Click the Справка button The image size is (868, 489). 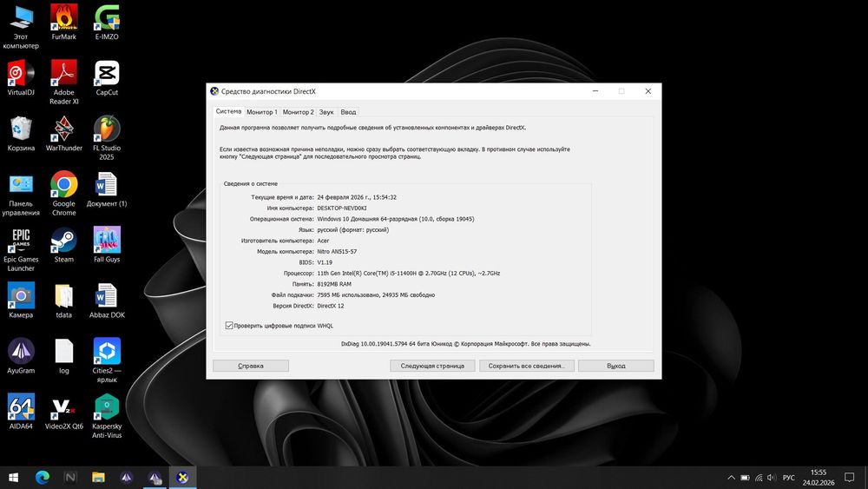(x=251, y=366)
